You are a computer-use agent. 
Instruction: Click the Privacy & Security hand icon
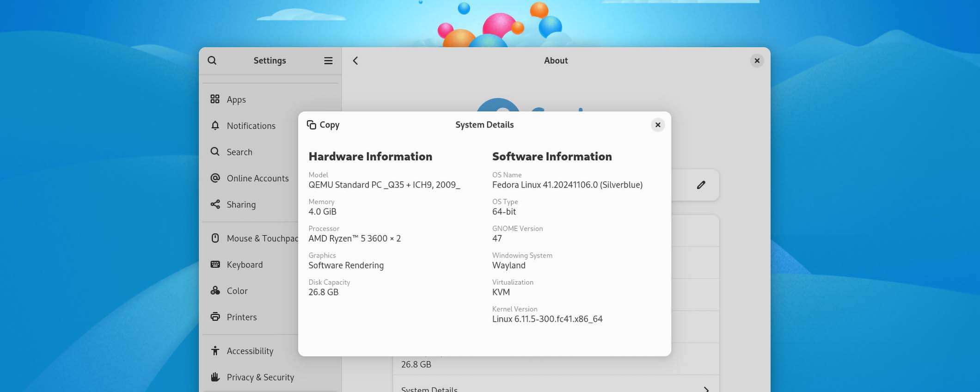coord(215,377)
